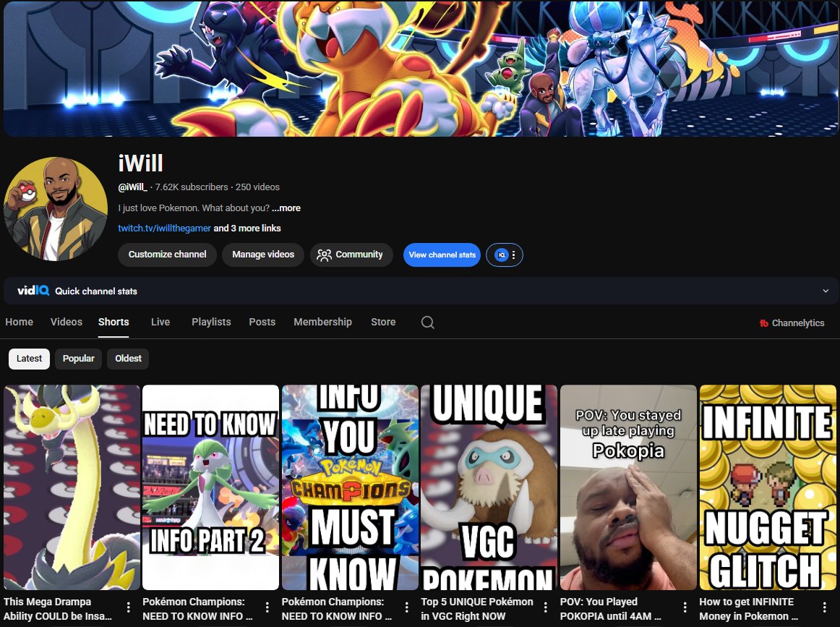Open the Membership tab
Viewport: 840px width, 627px height.
click(x=322, y=322)
